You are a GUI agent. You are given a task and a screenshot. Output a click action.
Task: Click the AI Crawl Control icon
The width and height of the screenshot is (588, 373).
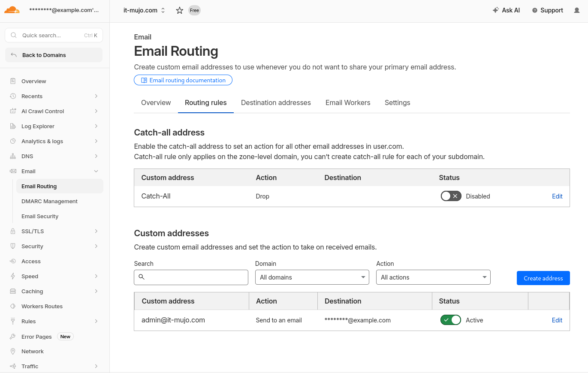[x=13, y=111]
